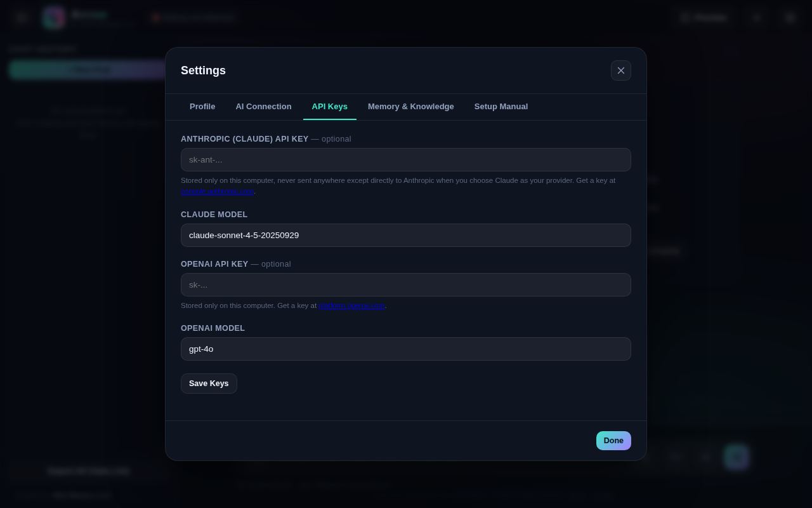Save the entered API keys

point(209,384)
